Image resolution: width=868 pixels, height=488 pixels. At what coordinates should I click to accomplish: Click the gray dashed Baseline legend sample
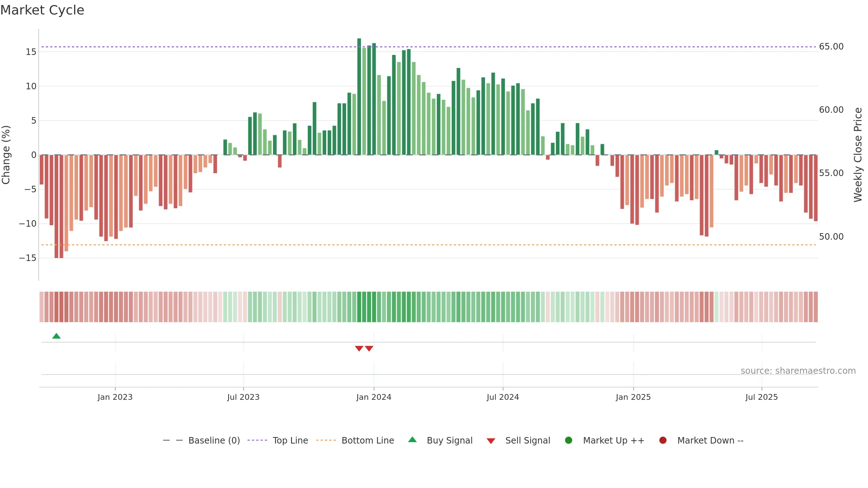pyautogui.click(x=173, y=440)
